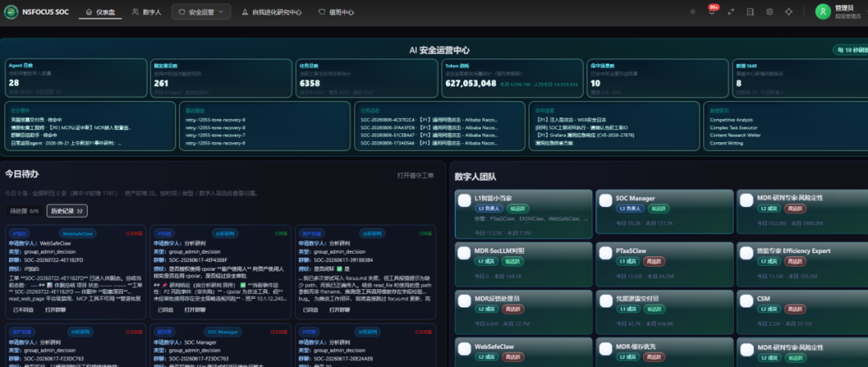Image resolution: width=868 pixels, height=367 pixels.
Task: Click the NSFOCUS SOC logo icon
Action: pos(10,11)
